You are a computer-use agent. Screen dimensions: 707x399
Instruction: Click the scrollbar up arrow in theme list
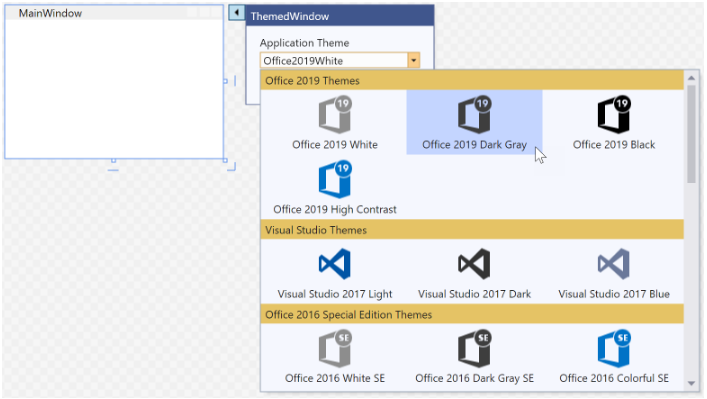(691, 78)
